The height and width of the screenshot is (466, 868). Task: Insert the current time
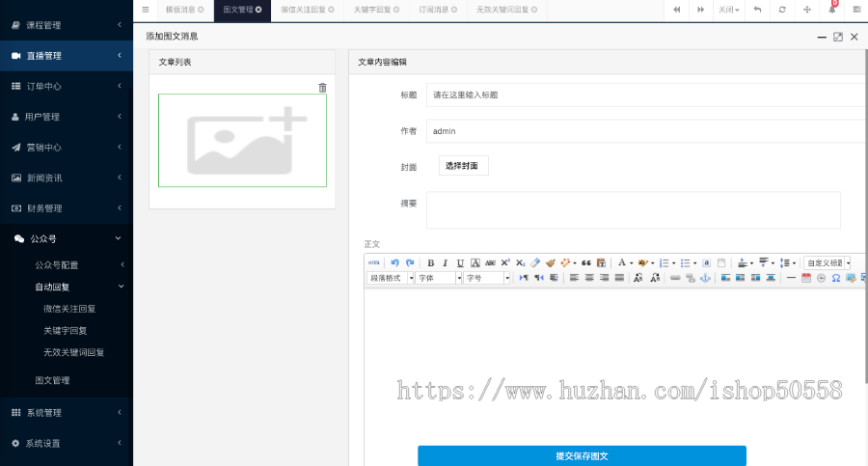pos(821,278)
